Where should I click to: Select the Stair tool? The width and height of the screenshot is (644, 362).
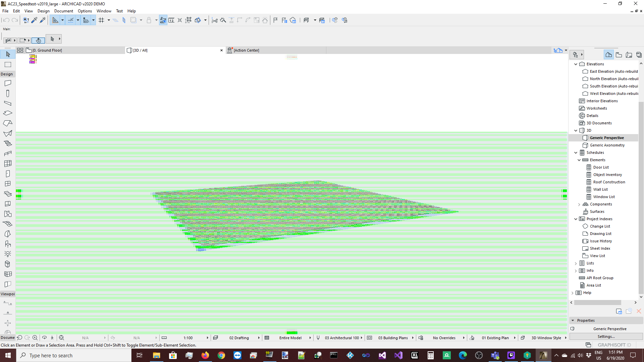coord(7,143)
